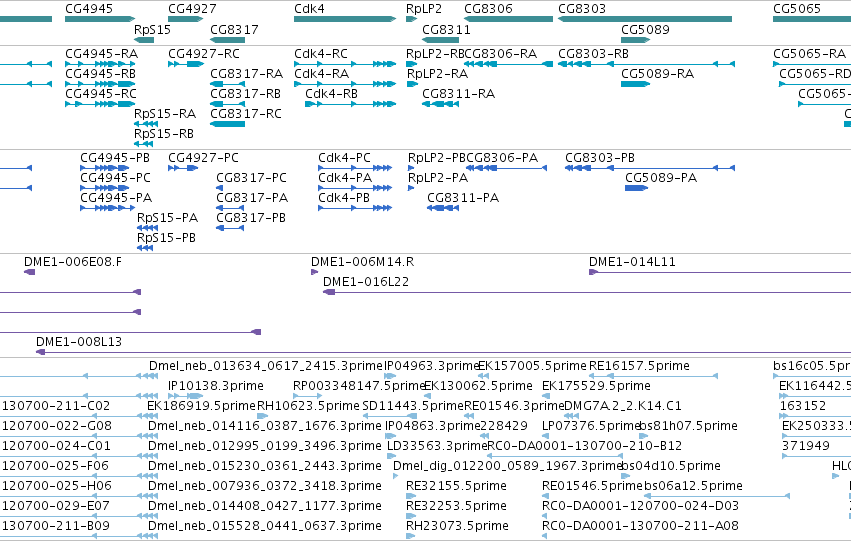Click the RpS15 gene label

152,29
